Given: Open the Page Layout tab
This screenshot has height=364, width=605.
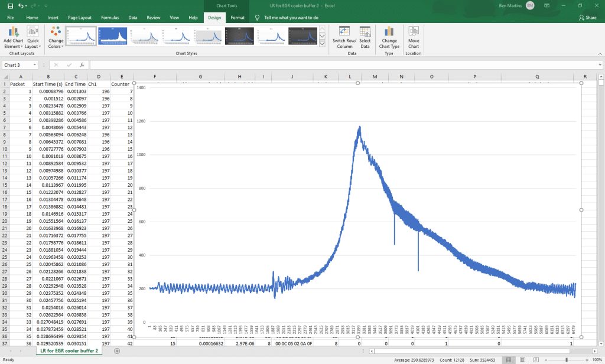Looking at the screenshot, I should click(x=80, y=17).
